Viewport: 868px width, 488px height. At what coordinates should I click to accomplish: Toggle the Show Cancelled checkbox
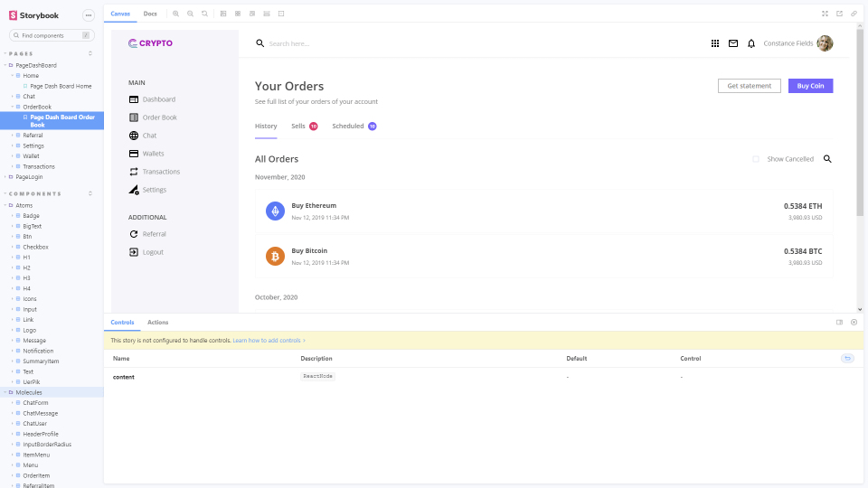tap(756, 159)
